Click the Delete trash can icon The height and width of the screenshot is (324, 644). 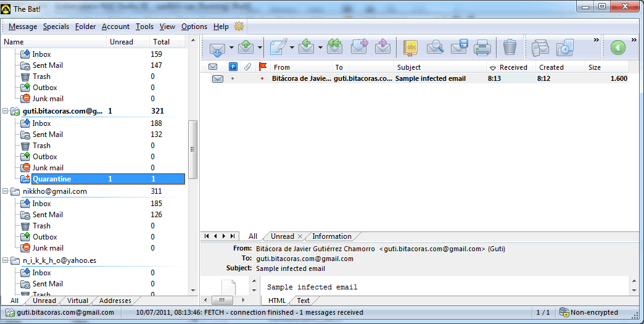(x=510, y=48)
